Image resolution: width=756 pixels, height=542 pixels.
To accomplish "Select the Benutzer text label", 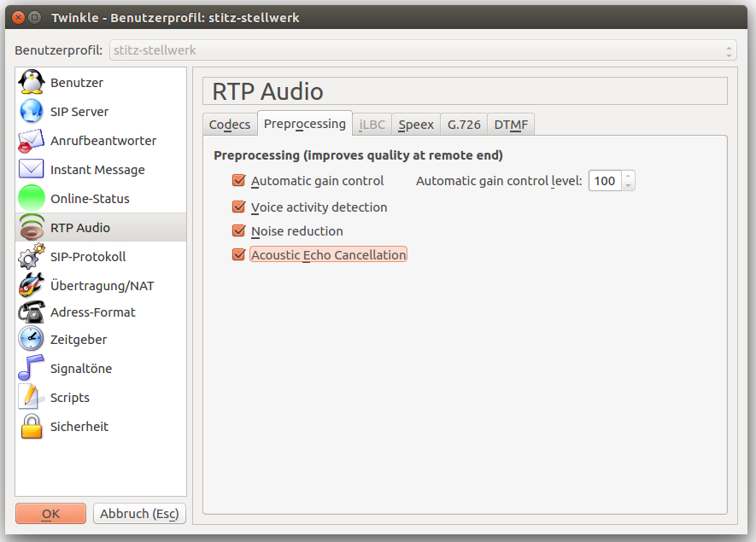I will coord(77,83).
